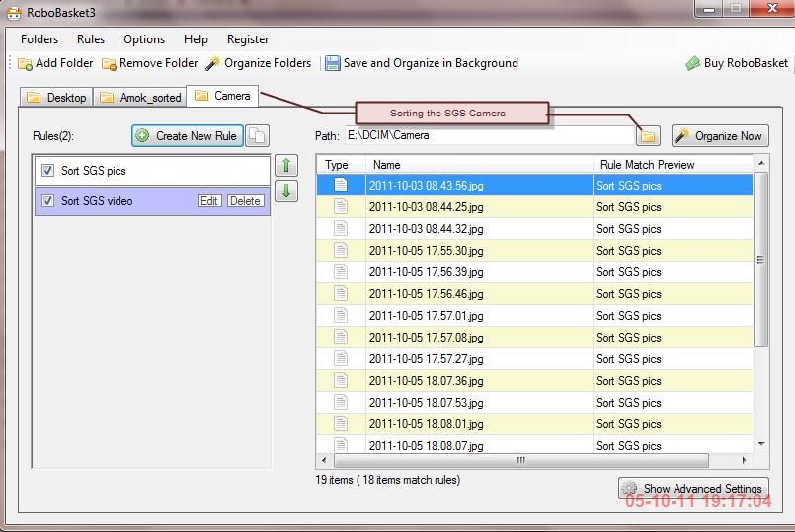Click the copy rule icon beside Create New Rule
The height and width of the screenshot is (532, 795).
(258, 136)
